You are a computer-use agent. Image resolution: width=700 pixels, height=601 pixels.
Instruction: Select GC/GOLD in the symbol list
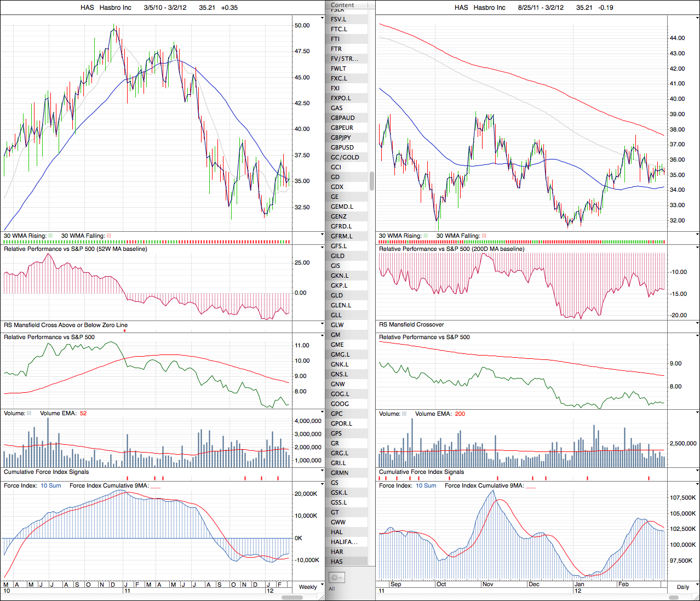[345, 157]
